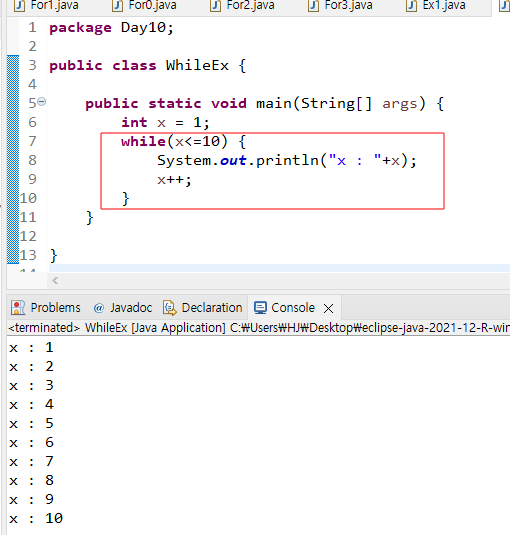The width and height of the screenshot is (510, 535).
Task: Open the Ex1.java editor tab
Action: (x=436, y=5)
